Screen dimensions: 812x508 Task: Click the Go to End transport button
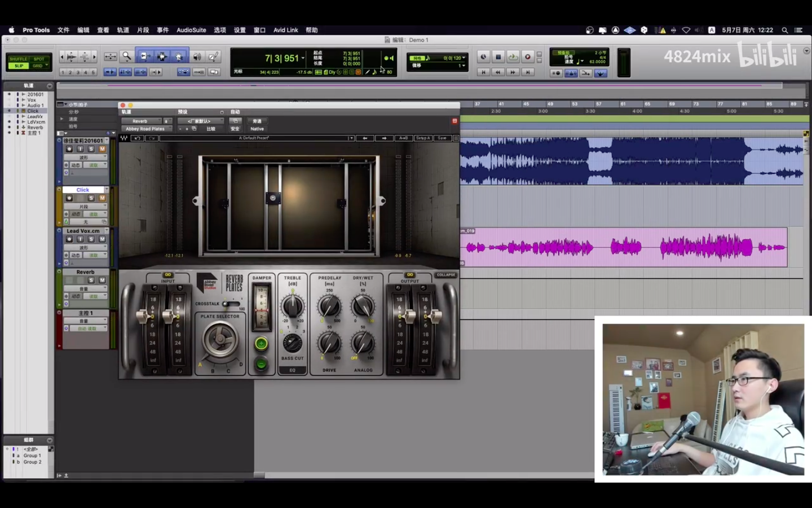tap(527, 72)
